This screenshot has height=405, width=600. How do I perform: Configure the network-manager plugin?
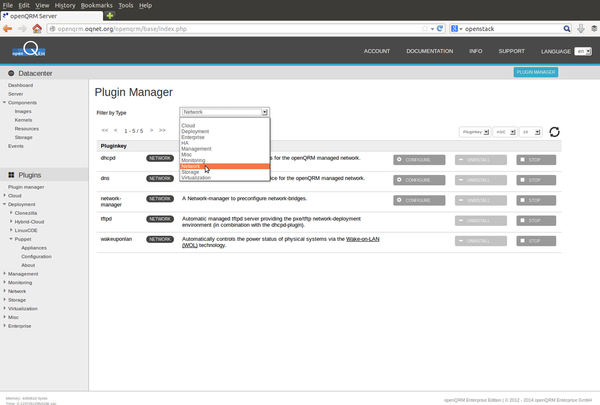click(419, 200)
